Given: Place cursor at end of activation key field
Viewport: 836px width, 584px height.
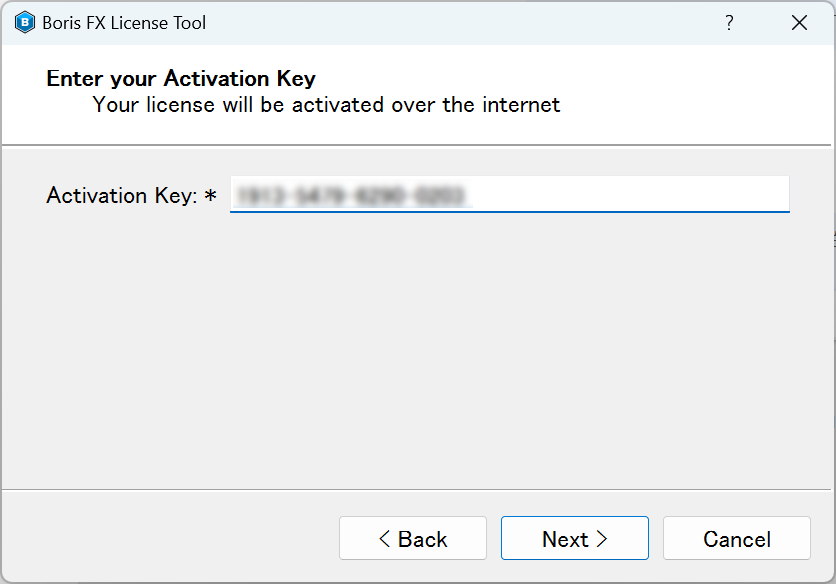Looking at the screenshot, I should [629, 194].
